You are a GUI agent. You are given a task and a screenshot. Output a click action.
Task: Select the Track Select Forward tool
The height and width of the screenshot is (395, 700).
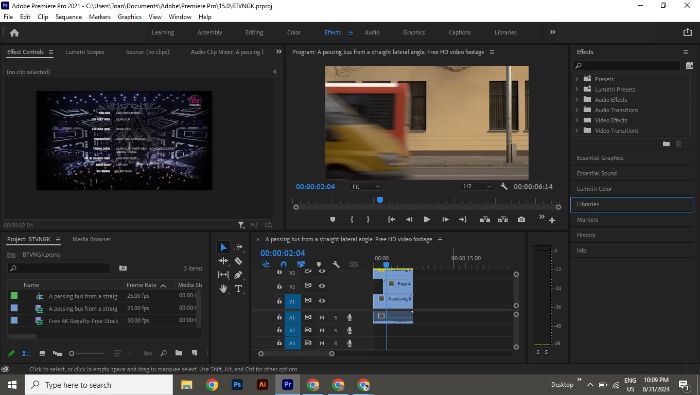pos(239,247)
